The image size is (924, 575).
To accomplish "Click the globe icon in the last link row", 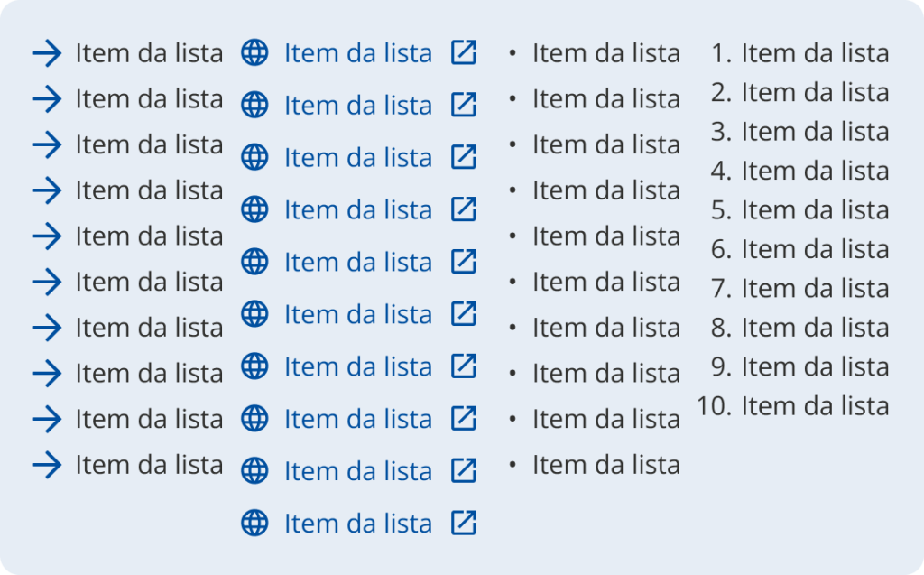I will (x=254, y=523).
